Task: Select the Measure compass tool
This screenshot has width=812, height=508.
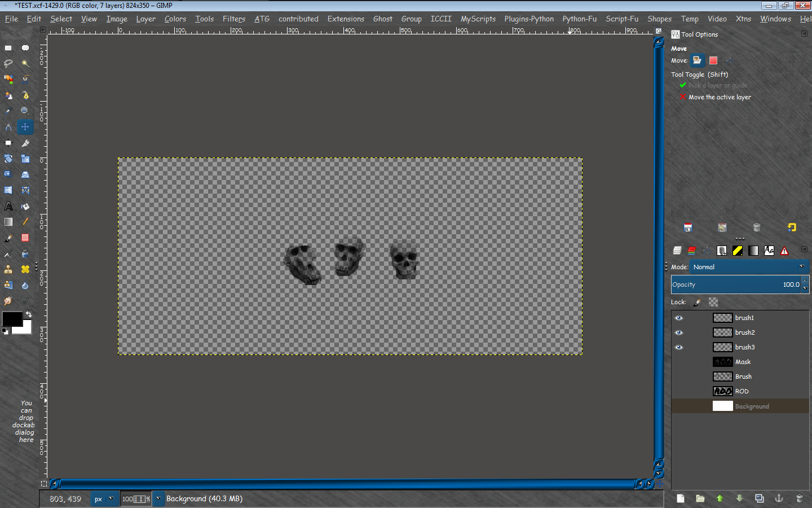Action: tap(8, 127)
